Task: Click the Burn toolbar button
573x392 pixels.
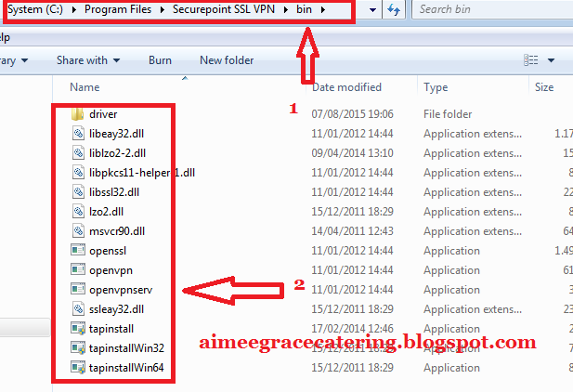Action: [160, 60]
